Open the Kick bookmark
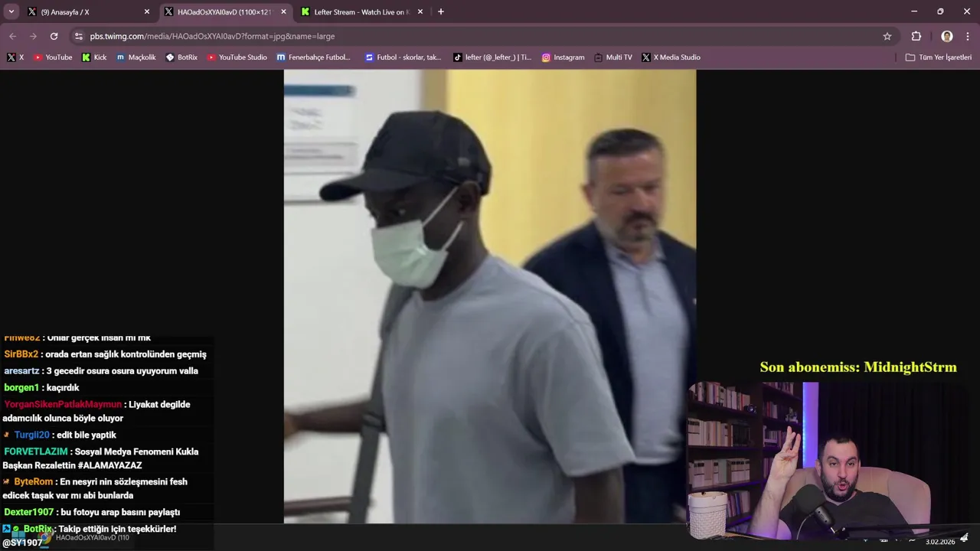This screenshot has width=980, height=551. click(x=94, y=57)
